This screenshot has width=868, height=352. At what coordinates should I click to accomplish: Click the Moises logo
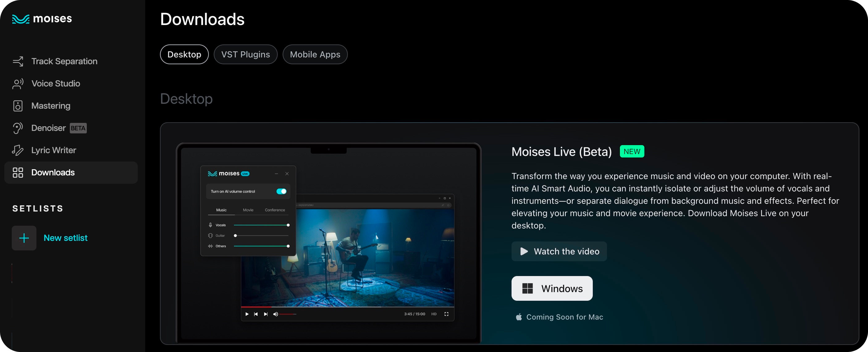(x=42, y=19)
